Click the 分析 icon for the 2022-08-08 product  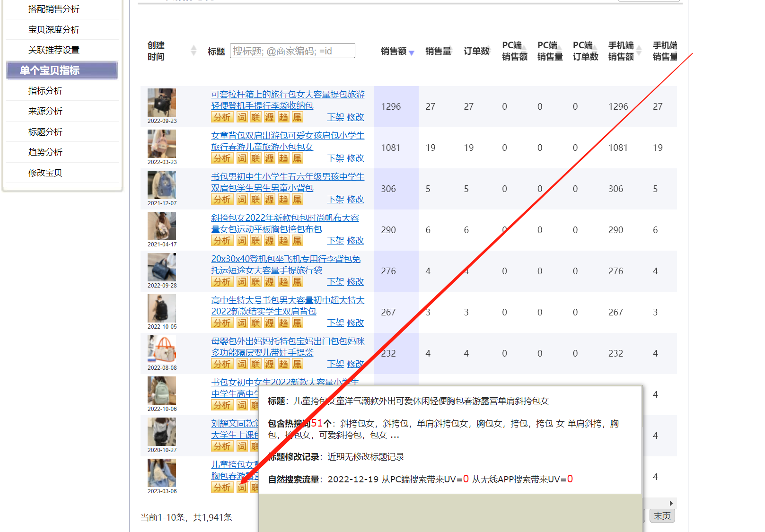(222, 364)
